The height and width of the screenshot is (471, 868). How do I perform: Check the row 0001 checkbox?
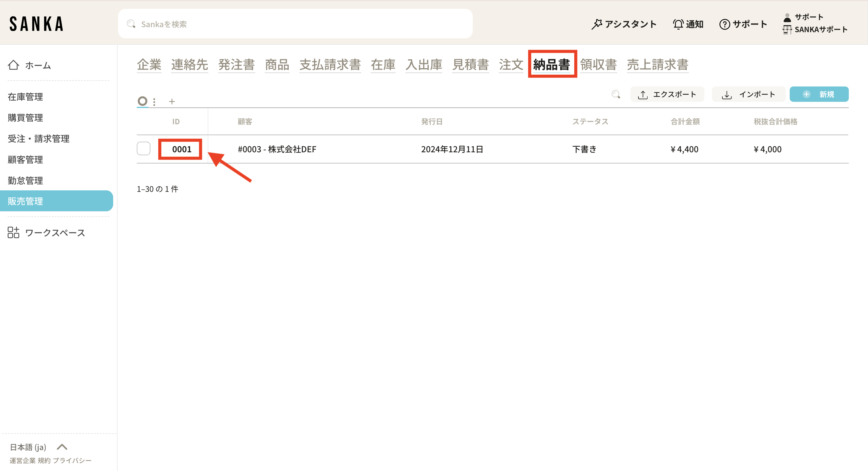point(144,149)
